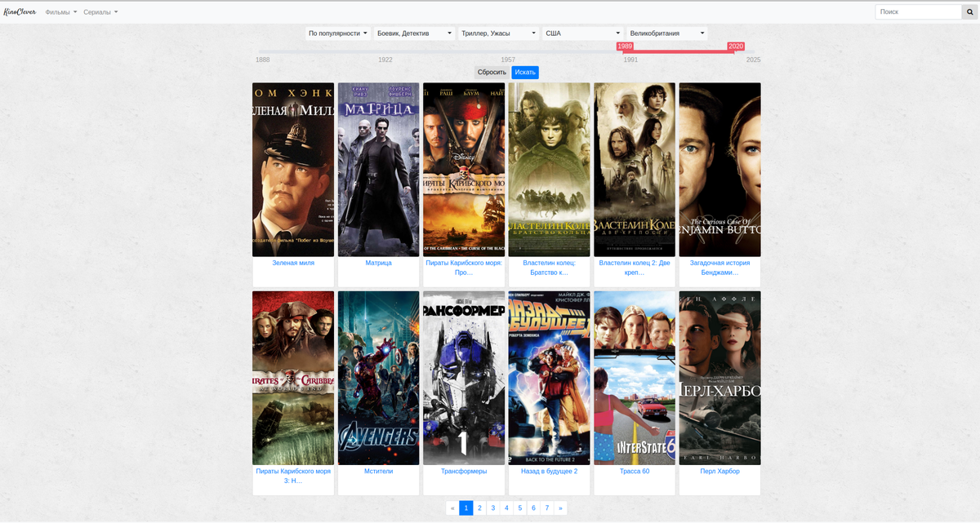Click the Пираты Карибского моря: Про… link
980x523 pixels.
coord(464,268)
